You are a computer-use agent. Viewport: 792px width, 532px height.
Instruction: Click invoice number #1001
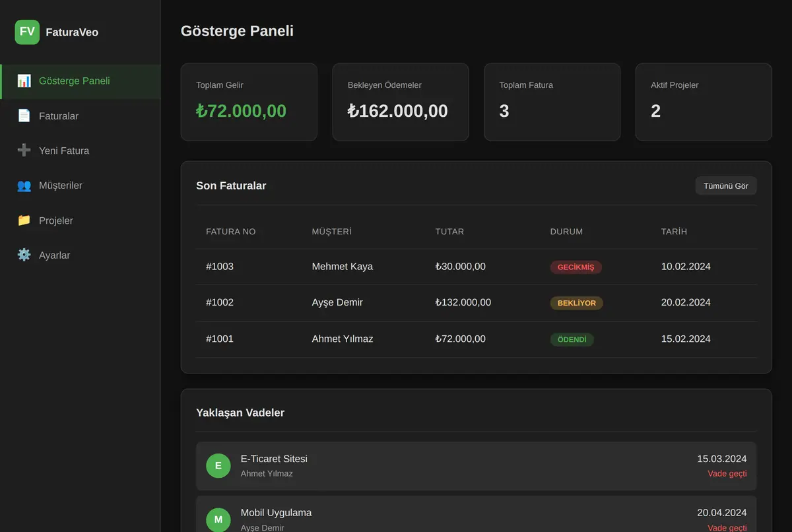pos(220,339)
